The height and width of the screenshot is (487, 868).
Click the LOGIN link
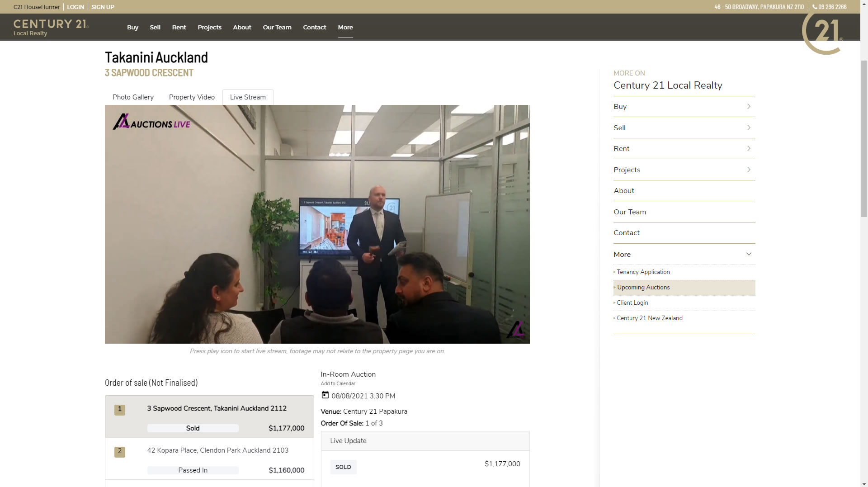(75, 7)
